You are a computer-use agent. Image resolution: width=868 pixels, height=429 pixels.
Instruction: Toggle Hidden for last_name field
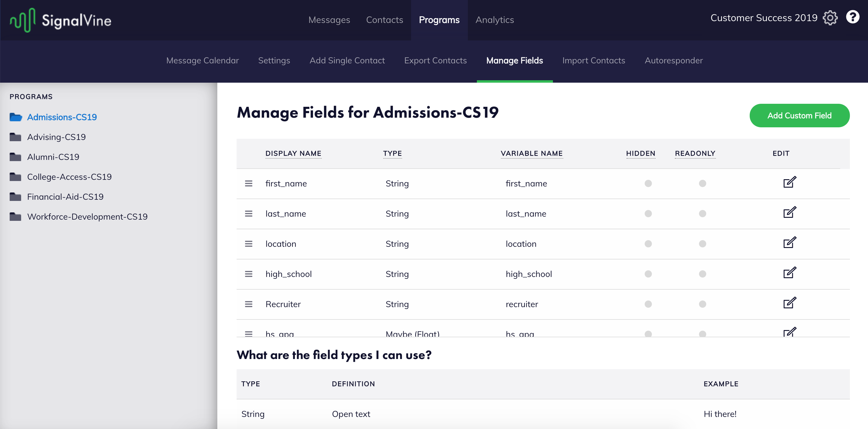(648, 214)
